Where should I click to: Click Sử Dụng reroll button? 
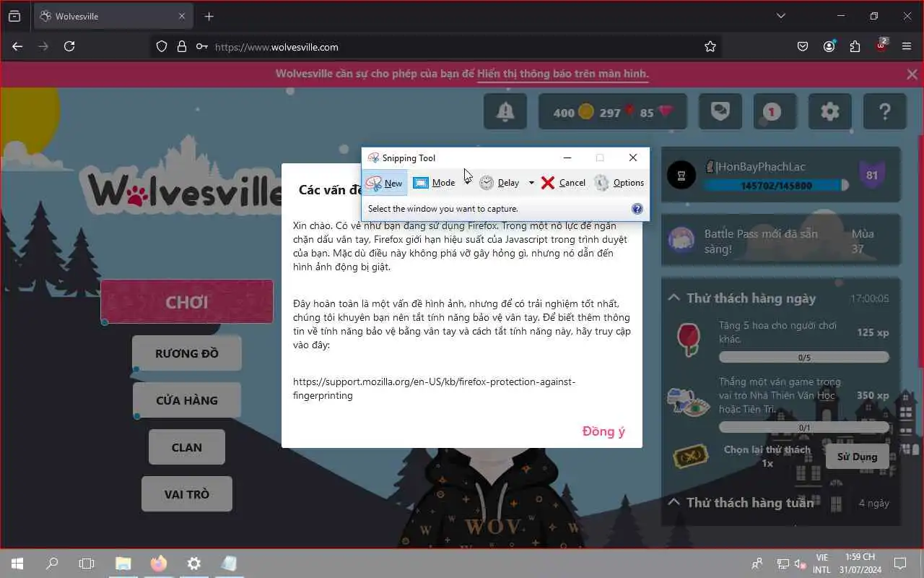(x=858, y=457)
